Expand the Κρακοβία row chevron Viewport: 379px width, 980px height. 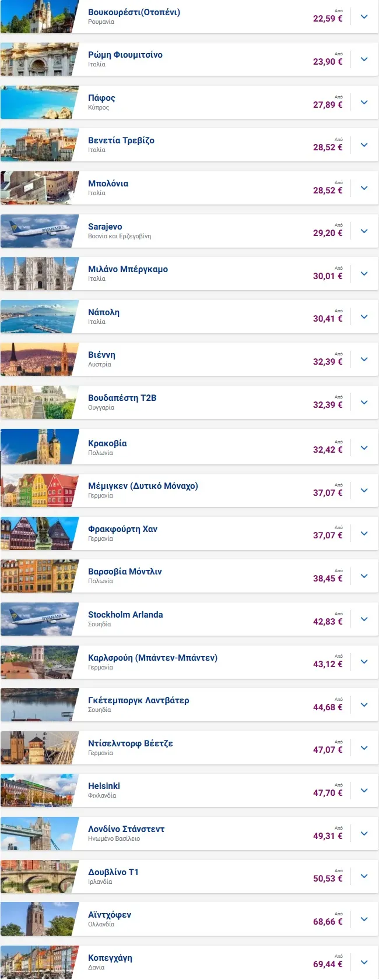[x=364, y=448]
